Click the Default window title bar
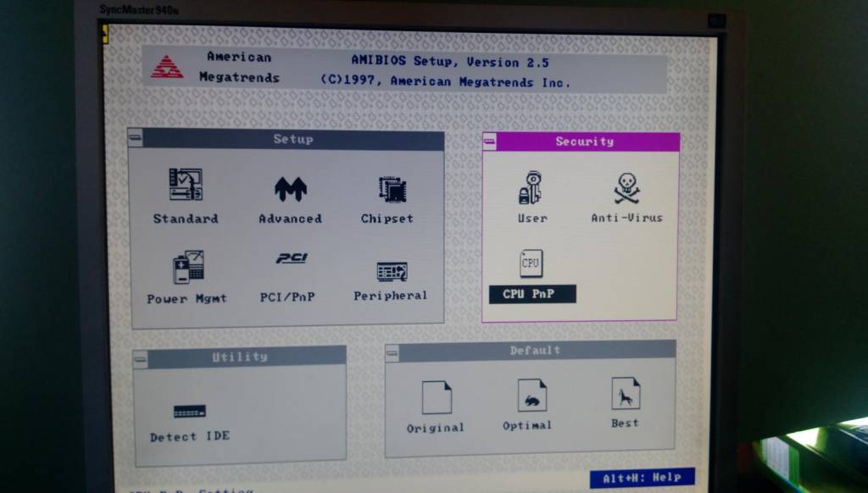Screen dimensions: 868x493 click(x=537, y=350)
